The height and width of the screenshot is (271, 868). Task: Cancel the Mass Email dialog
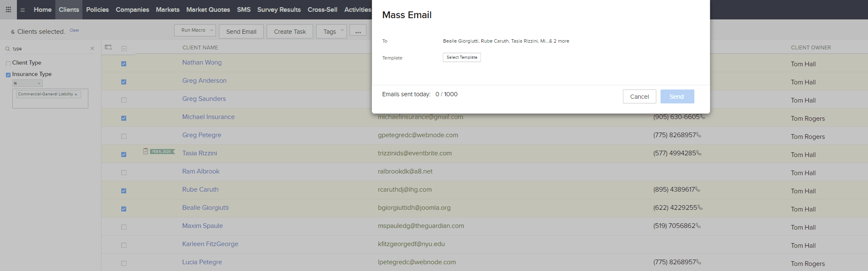pos(639,97)
